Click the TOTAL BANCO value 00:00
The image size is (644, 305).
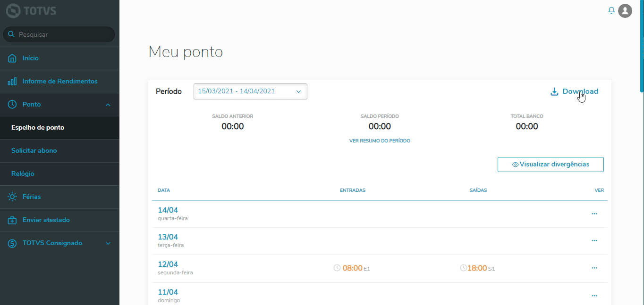pyautogui.click(x=527, y=126)
